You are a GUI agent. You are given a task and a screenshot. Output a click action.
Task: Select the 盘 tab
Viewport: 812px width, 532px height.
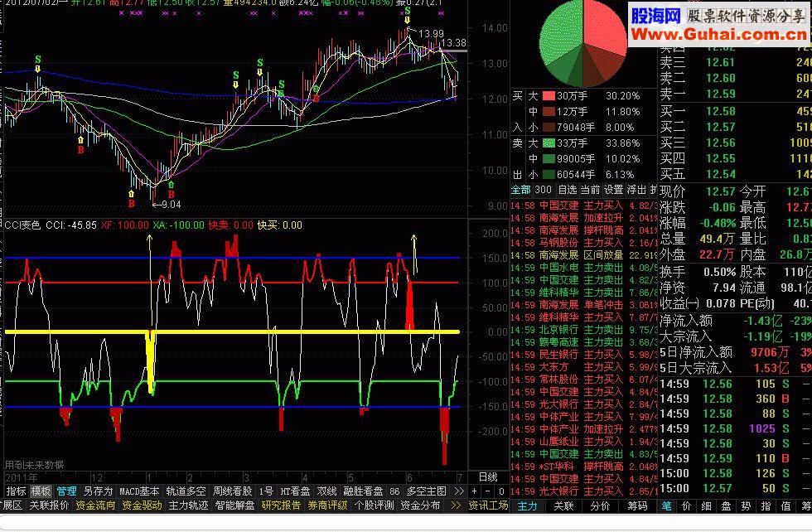point(726,506)
